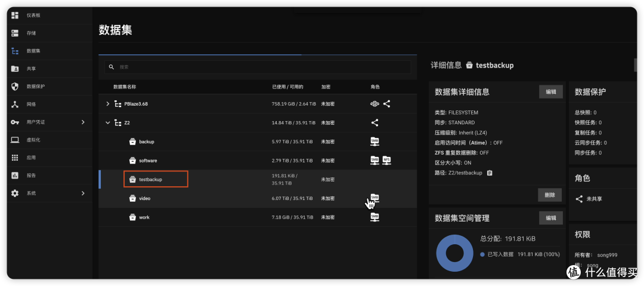Click 758.19 GiB / 2.64 TiB usage value
The image size is (644, 286).
293,104
